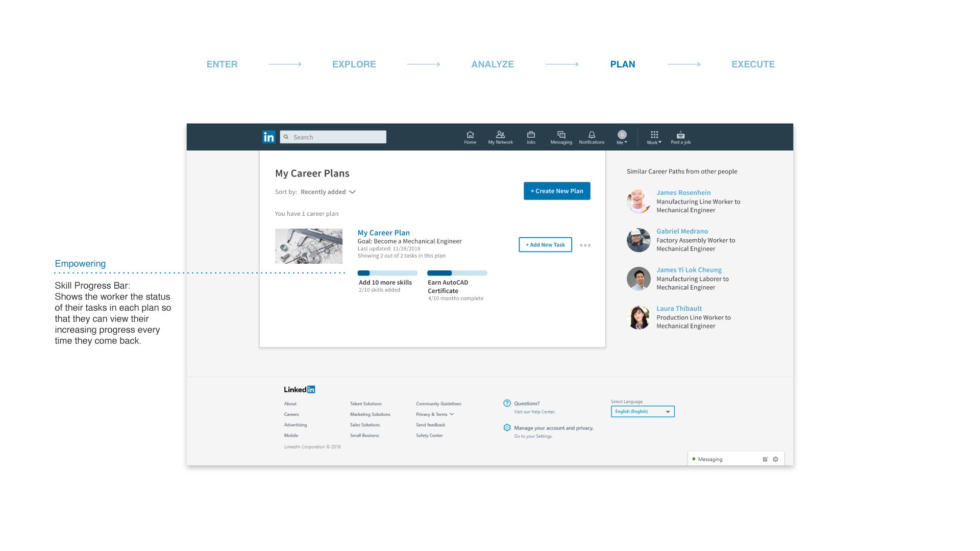The width and height of the screenshot is (980, 551).
Task: Open the Messaging icon in navbar
Action: click(561, 135)
